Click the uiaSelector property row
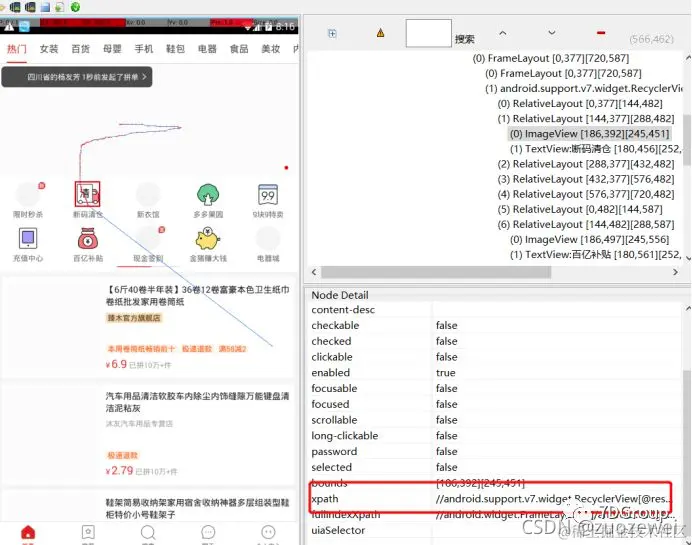This screenshot has width=692, height=545. point(495,530)
